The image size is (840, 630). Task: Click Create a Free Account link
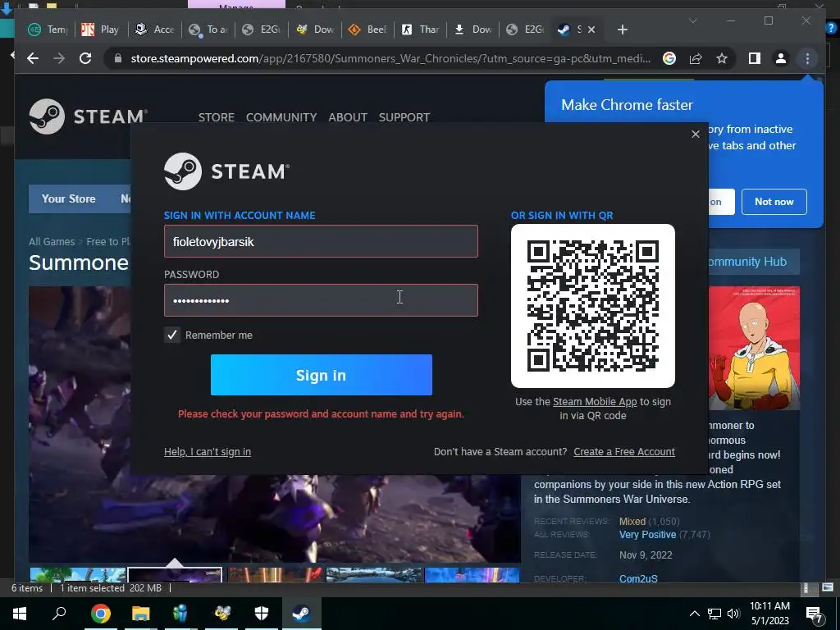pyautogui.click(x=624, y=452)
